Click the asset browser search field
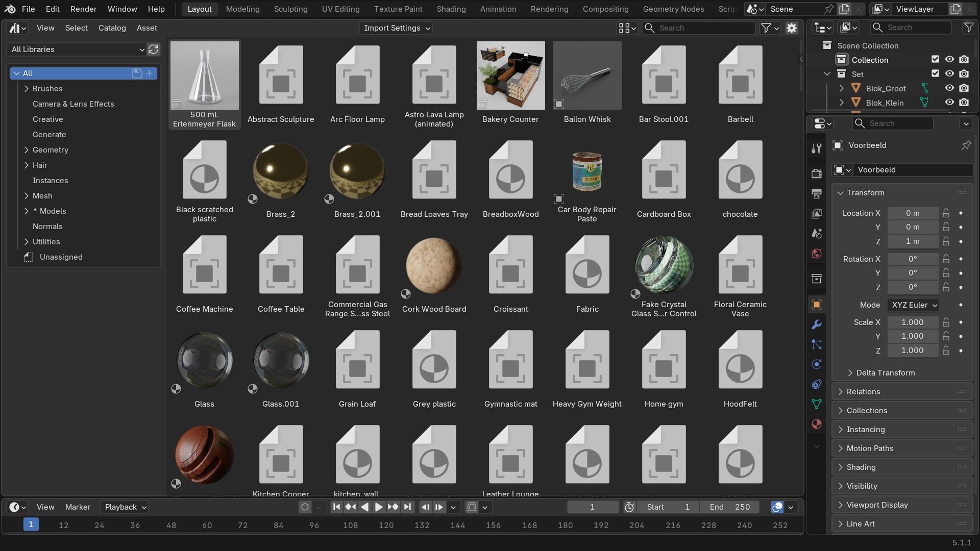The image size is (980, 551). pos(698,28)
